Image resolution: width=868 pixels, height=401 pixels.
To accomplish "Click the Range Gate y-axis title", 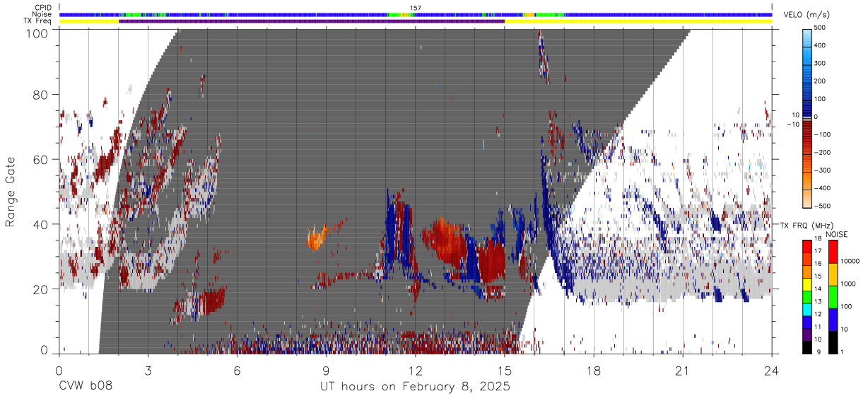I will coord(11,193).
